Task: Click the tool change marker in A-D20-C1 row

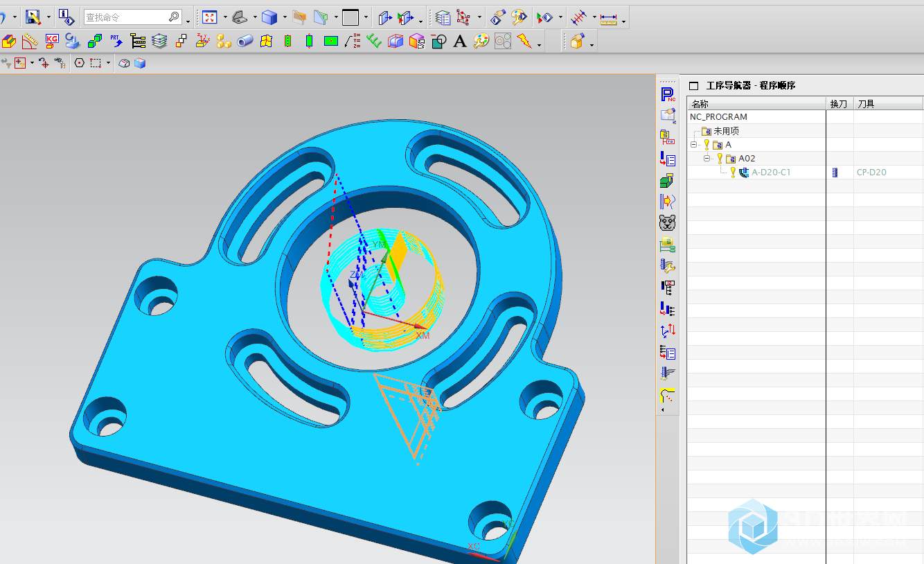Action: 835,173
